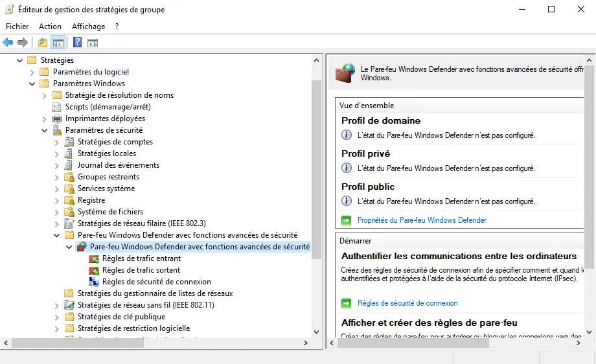Screen dimensions: 596x364
Task: Click the firewall icon of the selected tree node
Action: (x=82, y=247)
